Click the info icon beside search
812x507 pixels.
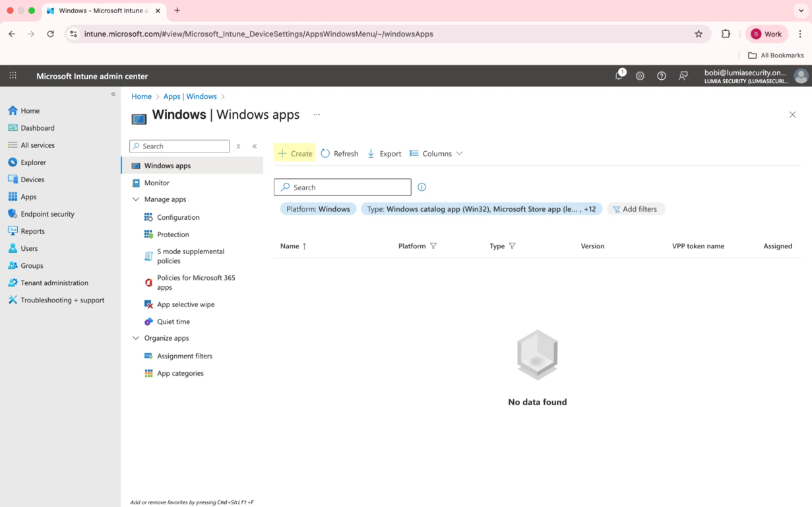pos(422,187)
